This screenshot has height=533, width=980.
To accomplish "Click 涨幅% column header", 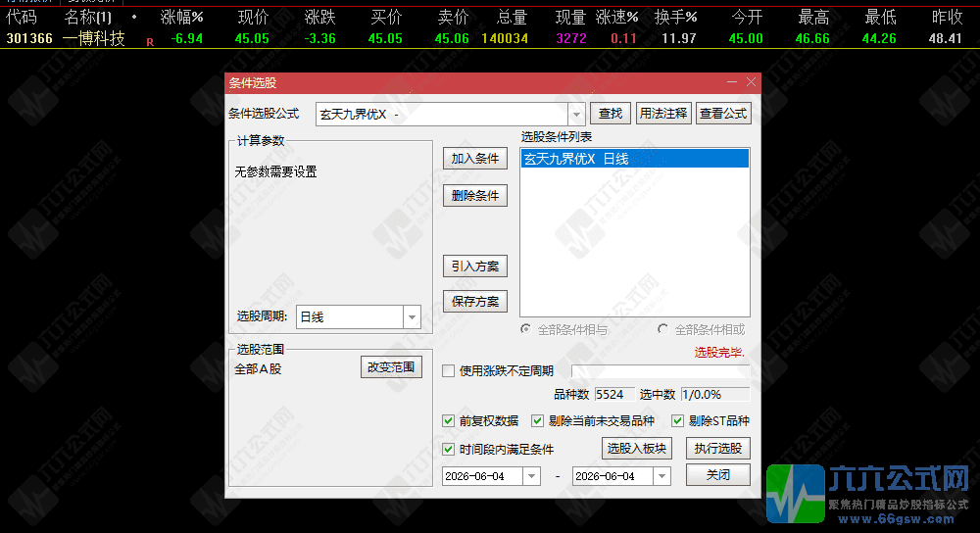I will pyautogui.click(x=181, y=17).
